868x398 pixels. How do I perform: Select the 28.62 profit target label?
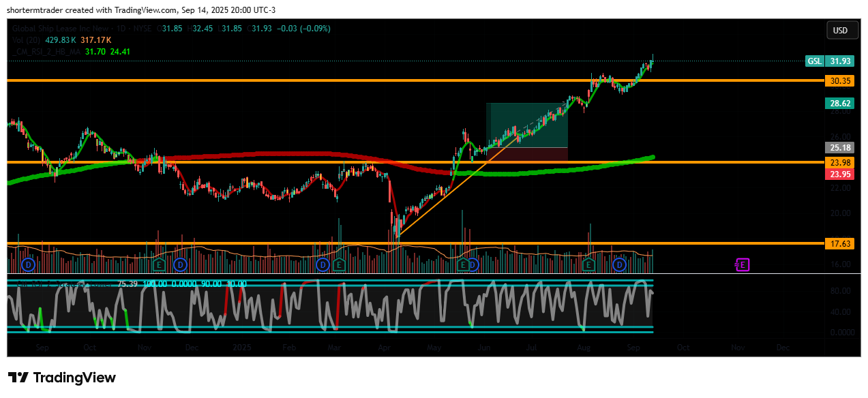(x=839, y=104)
